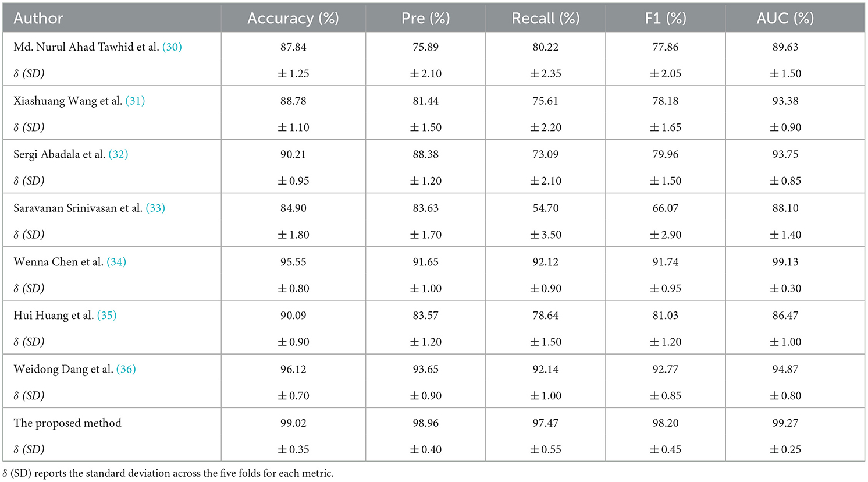This screenshot has width=868, height=482.
Task: Click the AUC (%) column header
Action: [785, 18]
